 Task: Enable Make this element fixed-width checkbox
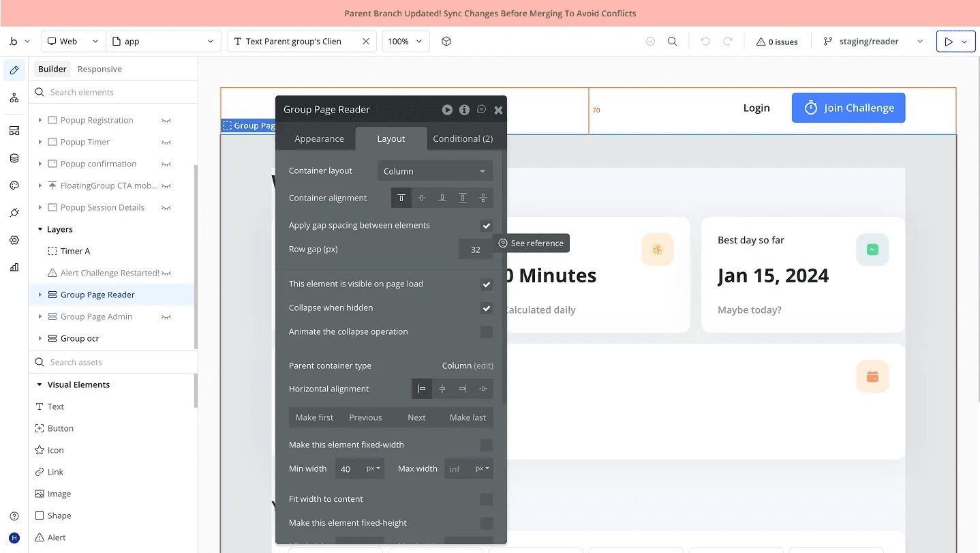487,445
